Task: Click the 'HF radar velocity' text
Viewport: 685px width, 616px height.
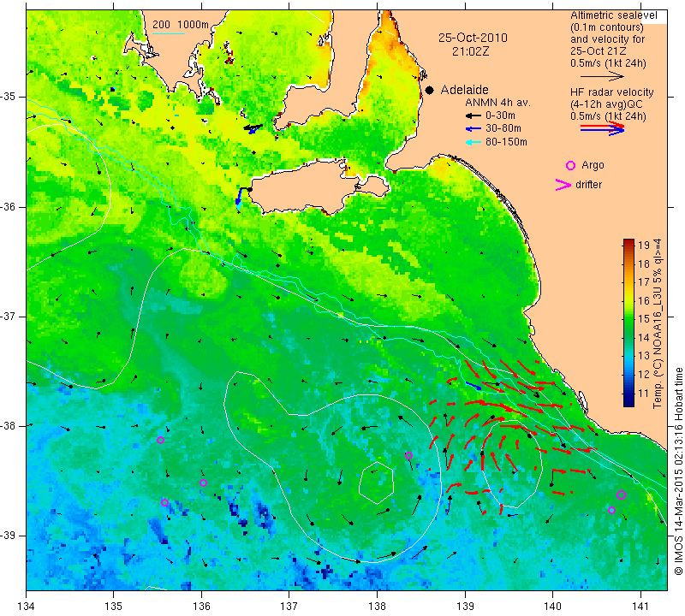Action: tap(612, 92)
